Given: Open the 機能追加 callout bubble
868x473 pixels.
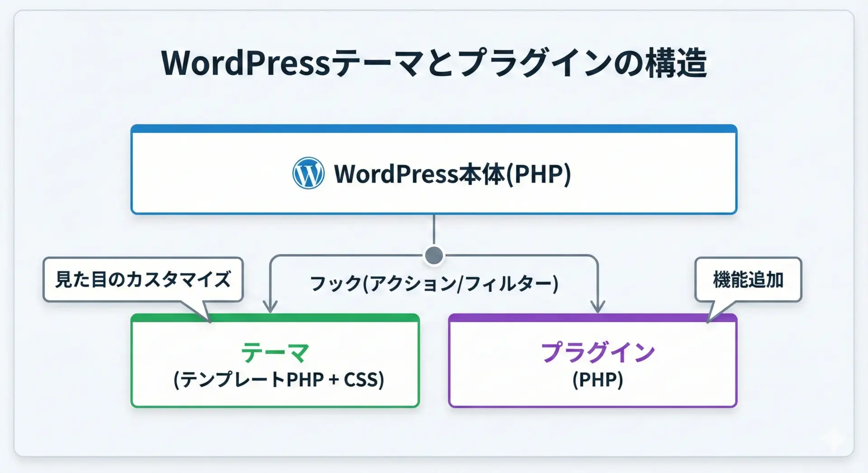Looking at the screenshot, I should (x=748, y=279).
